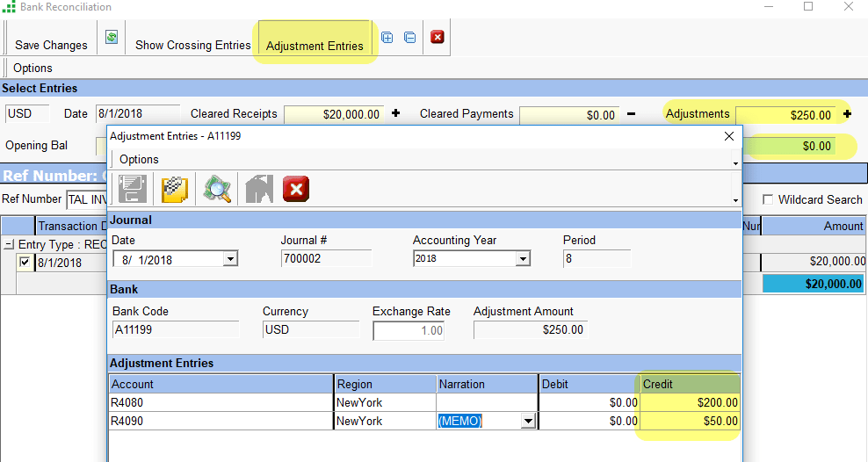Click the Save Changes button

click(51, 45)
